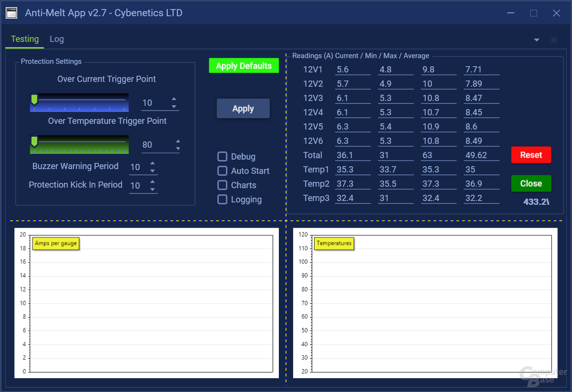Click the green Apply Defaults button
572x392 pixels.
244,66
